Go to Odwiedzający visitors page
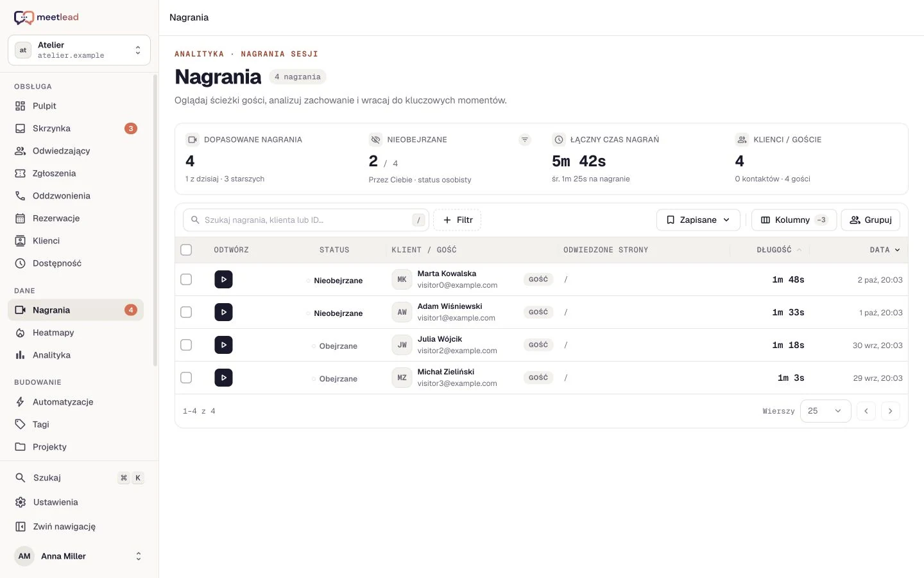Viewport: 924px width, 578px height. click(76, 151)
